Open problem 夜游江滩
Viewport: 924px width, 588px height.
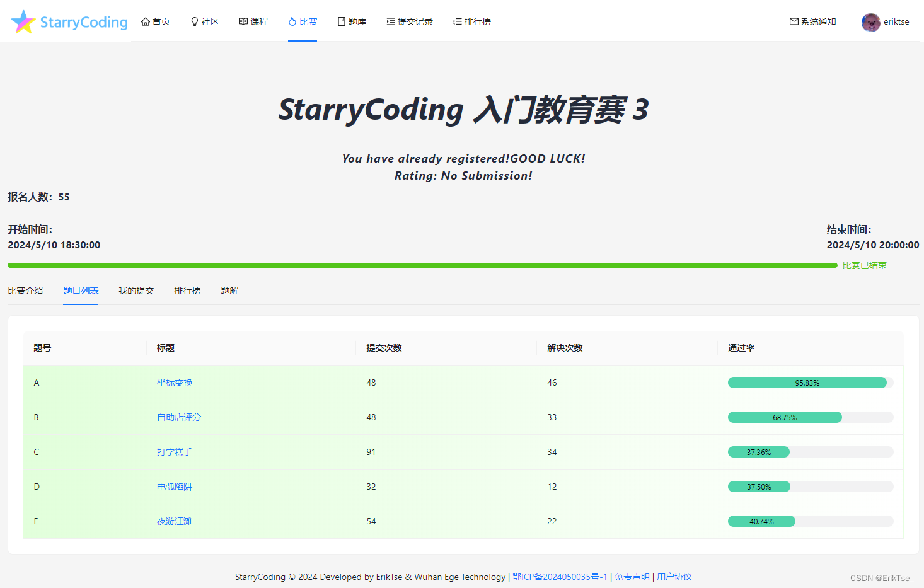click(x=175, y=521)
